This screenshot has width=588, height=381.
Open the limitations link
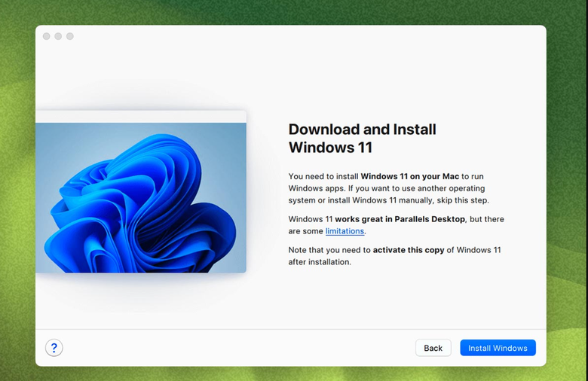pyautogui.click(x=345, y=231)
